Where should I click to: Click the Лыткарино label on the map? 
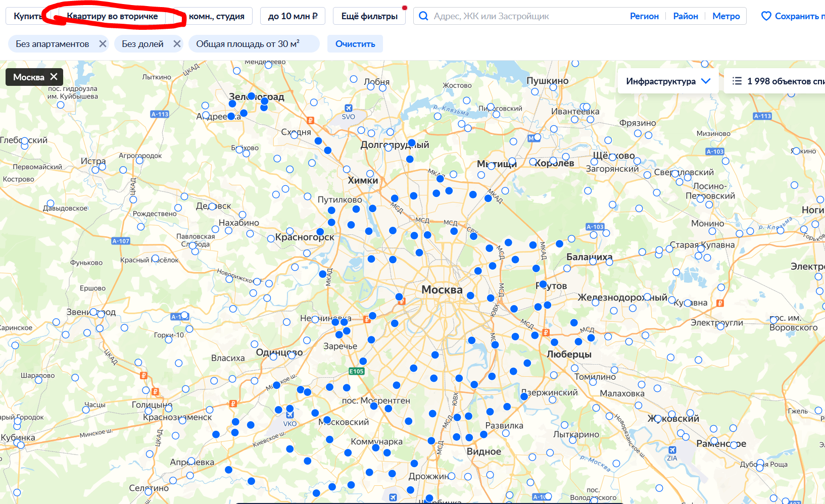pyautogui.click(x=576, y=434)
